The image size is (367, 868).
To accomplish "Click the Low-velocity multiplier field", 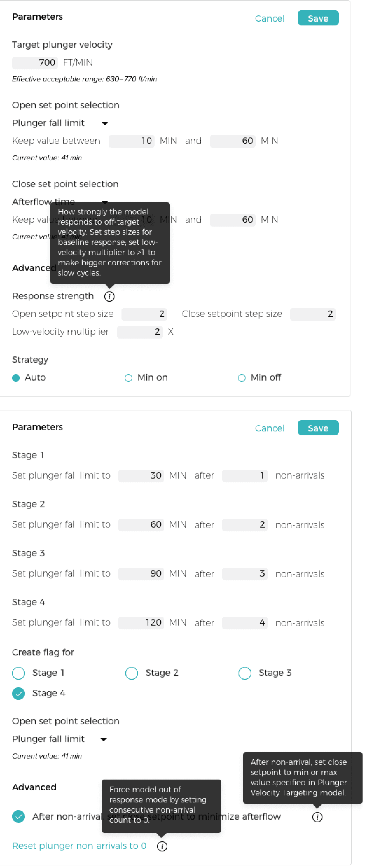I will click(x=140, y=332).
